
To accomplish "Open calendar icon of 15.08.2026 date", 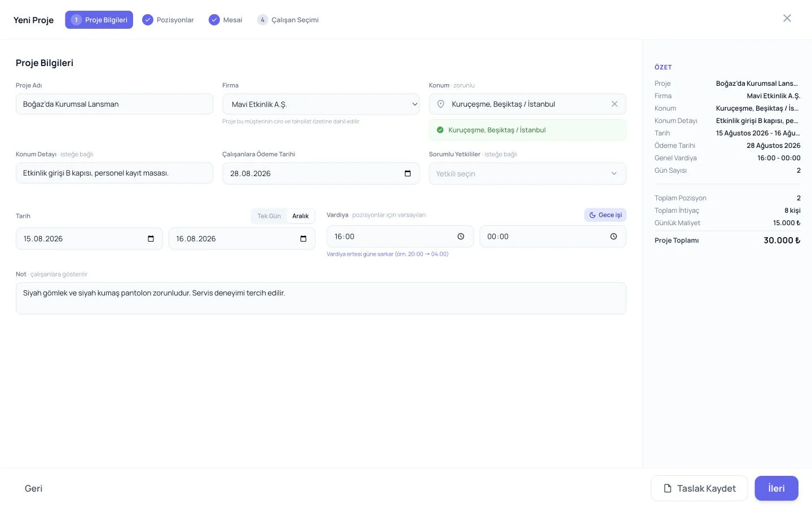I will coord(151,239).
